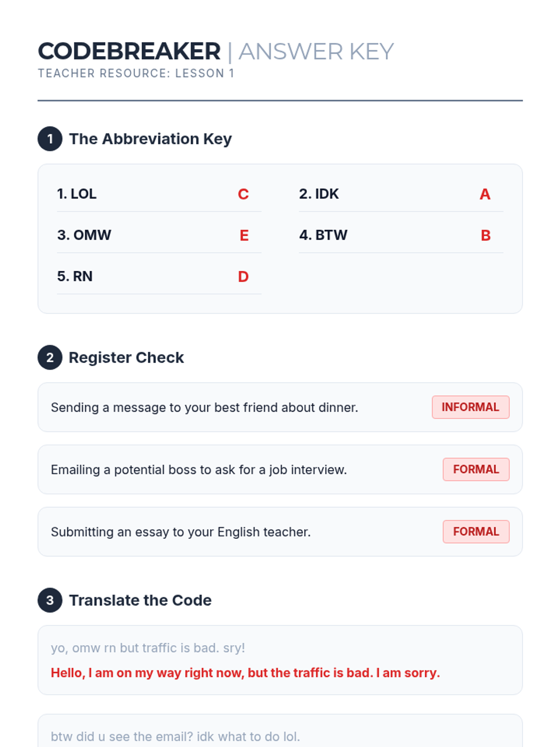The width and height of the screenshot is (560, 747).
Task: Click the number 2 section badge
Action: tap(50, 358)
